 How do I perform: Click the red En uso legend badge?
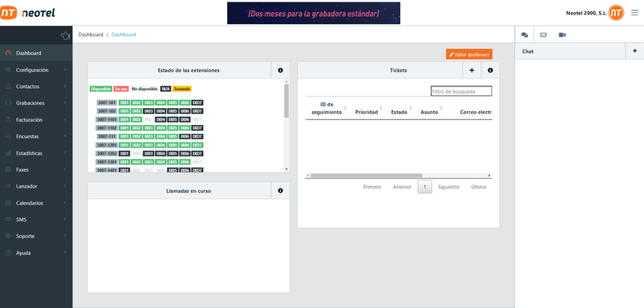122,89
